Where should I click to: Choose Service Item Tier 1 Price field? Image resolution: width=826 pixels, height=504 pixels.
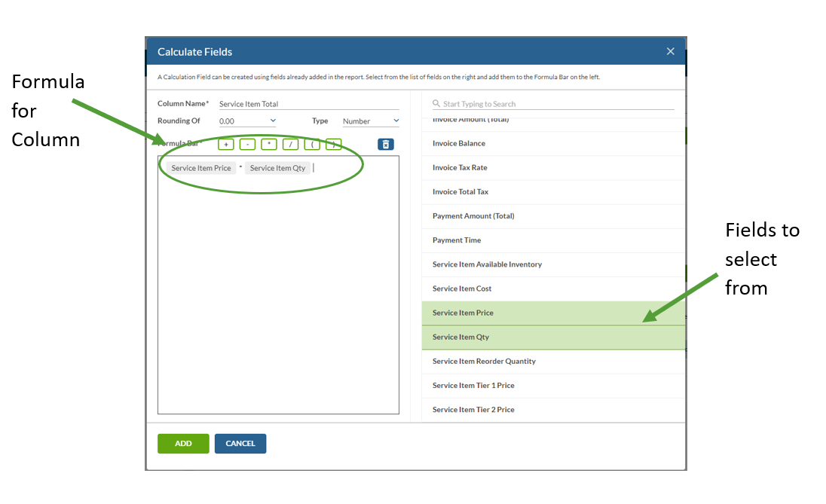(x=553, y=386)
